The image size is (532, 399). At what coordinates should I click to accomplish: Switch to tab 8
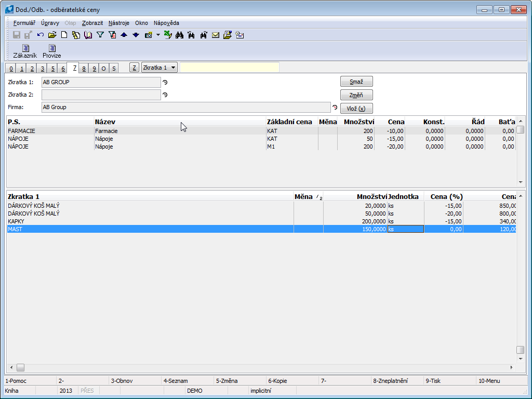(x=84, y=69)
